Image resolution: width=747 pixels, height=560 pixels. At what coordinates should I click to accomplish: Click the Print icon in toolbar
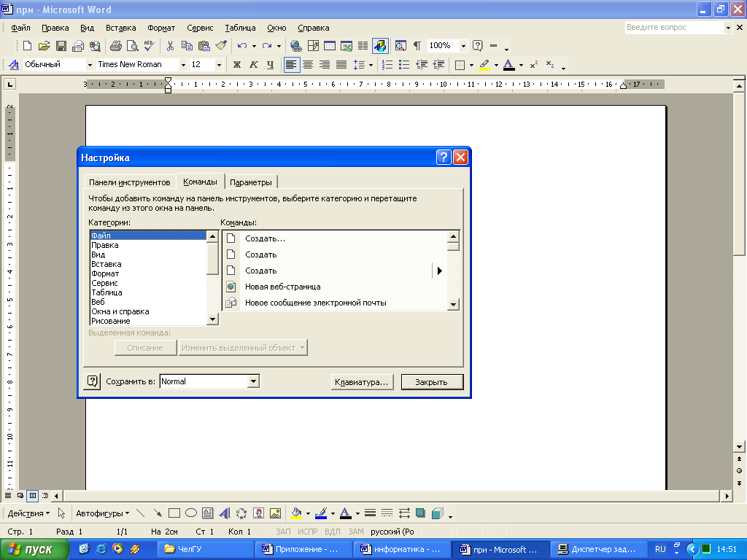point(115,46)
